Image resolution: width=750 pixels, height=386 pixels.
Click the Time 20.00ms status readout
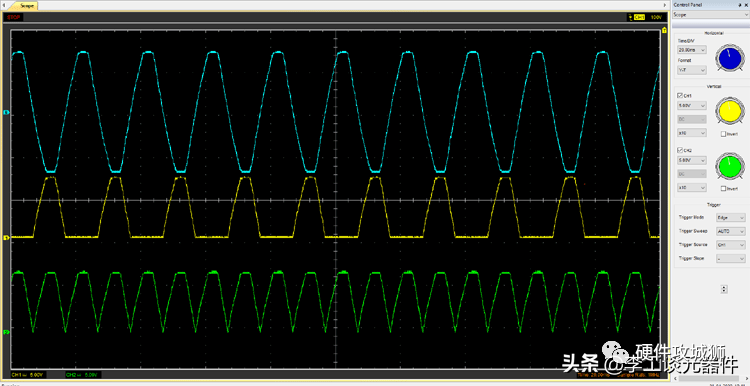coord(593,375)
